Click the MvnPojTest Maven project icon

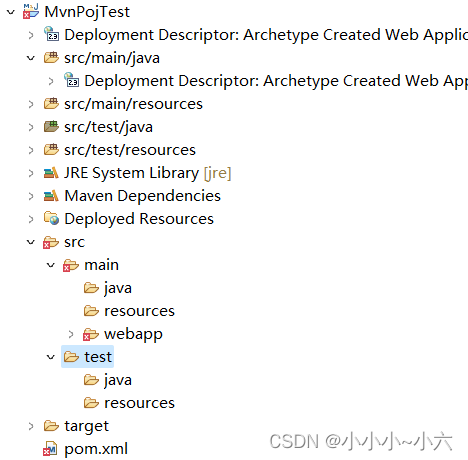(31, 11)
